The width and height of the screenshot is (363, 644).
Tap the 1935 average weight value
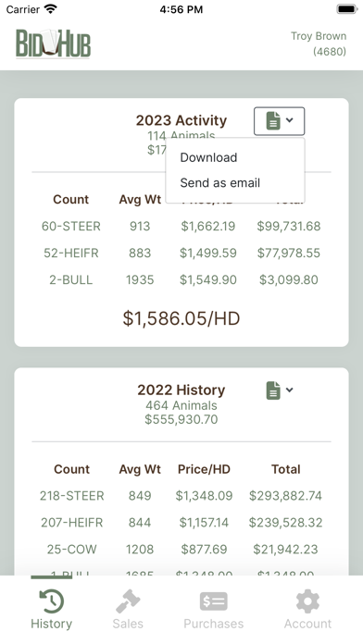pos(140,279)
